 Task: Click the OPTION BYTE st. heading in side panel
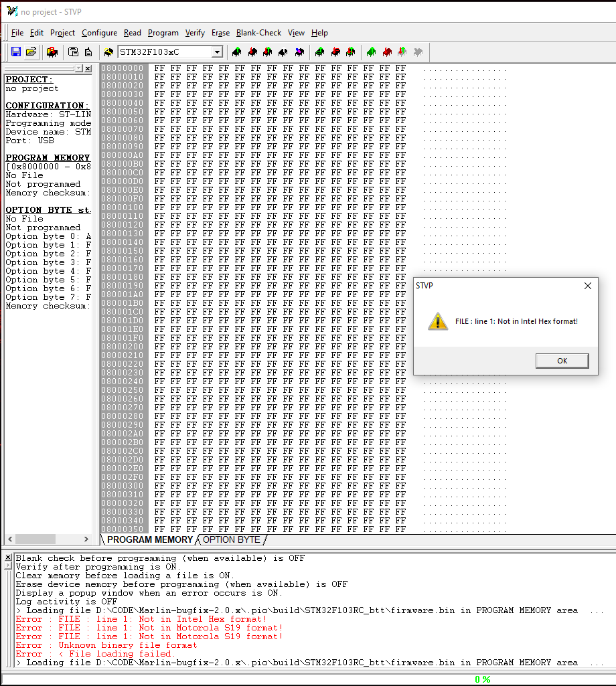click(48, 210)
